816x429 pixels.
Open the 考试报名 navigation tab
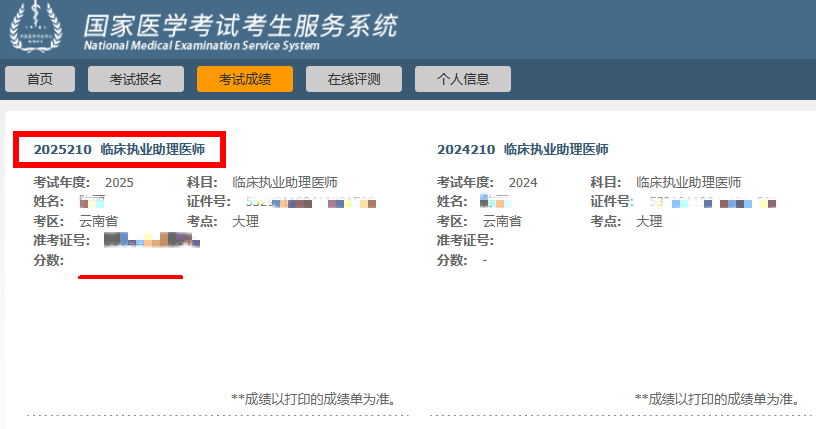[135, 80]
